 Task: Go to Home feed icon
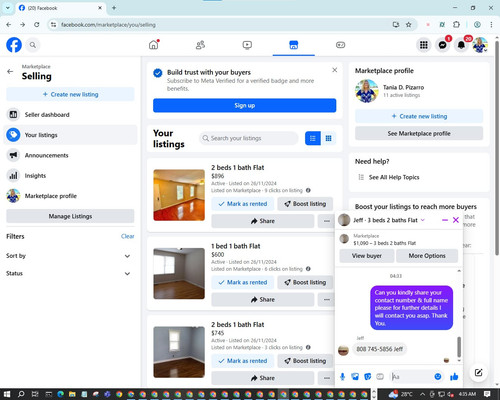154,45
